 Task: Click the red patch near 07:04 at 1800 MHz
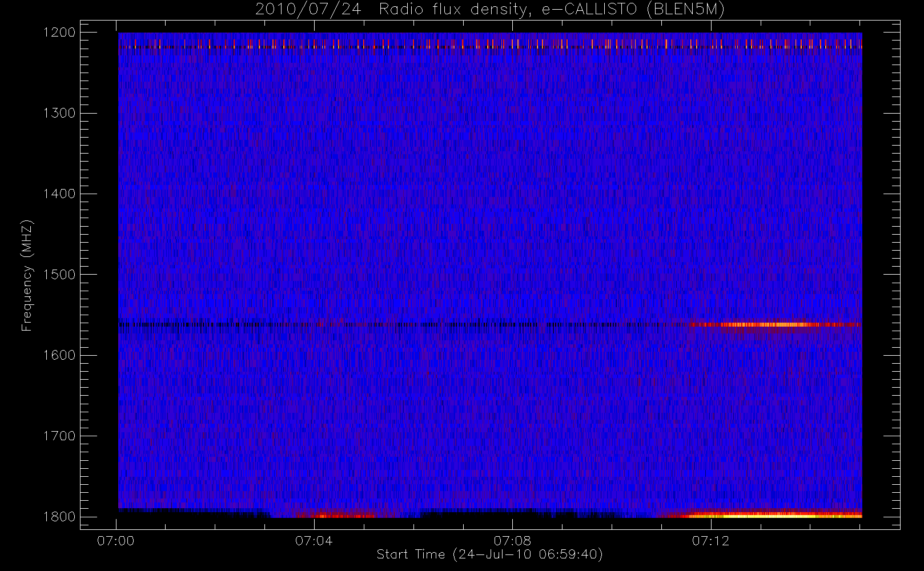337,516
